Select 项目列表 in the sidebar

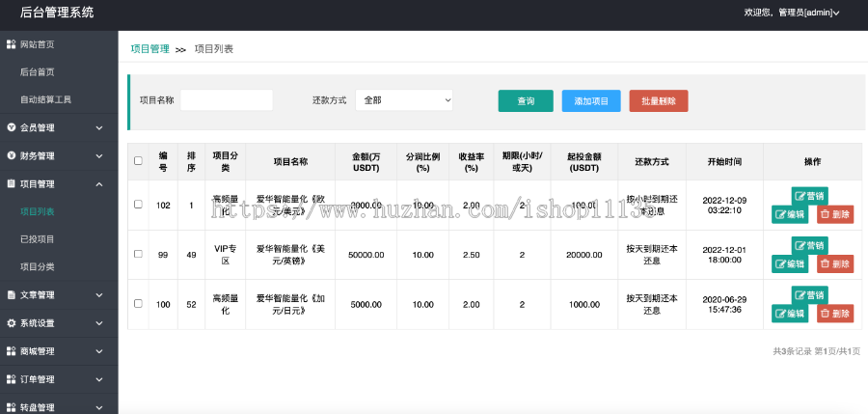[x=37, y=211]
